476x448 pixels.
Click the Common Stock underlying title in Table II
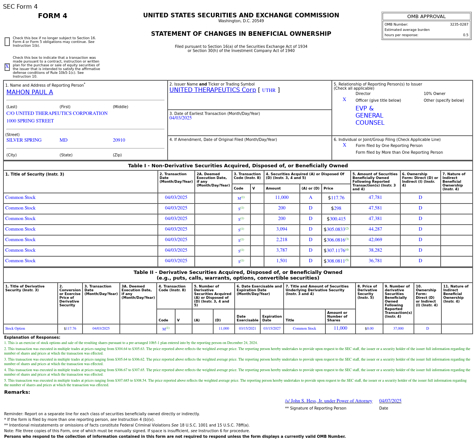[x=304, y=329]
